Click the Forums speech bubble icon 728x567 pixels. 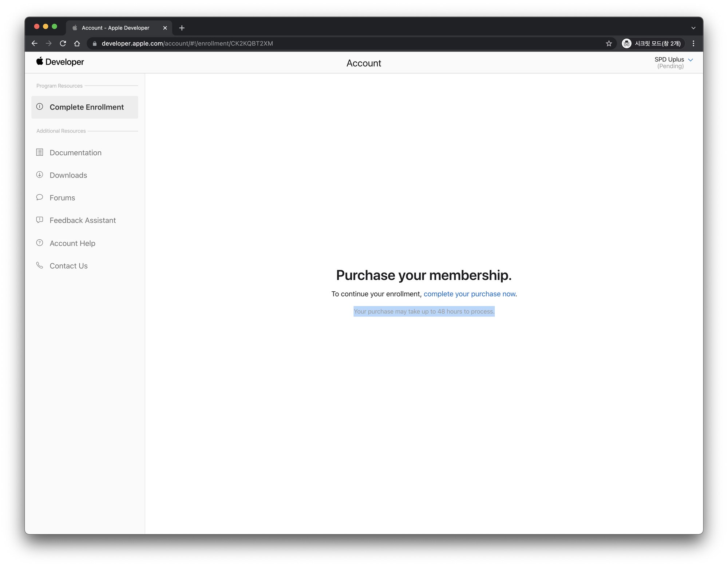pos(40,197)
